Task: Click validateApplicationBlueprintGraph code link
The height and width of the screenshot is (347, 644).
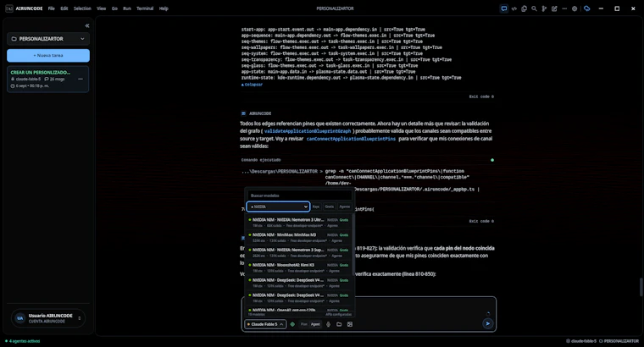Action: point(308,131)
